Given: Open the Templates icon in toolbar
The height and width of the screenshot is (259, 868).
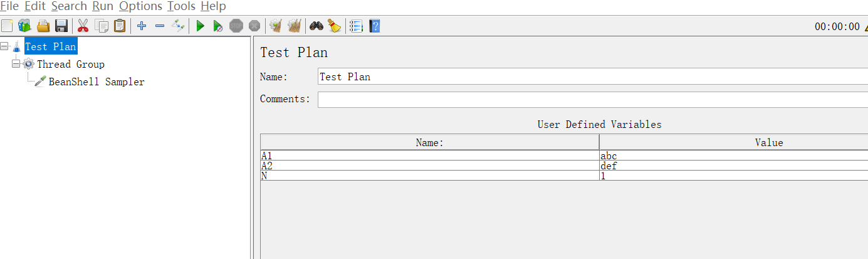Looking at the screenshot, I should point(24,26).
